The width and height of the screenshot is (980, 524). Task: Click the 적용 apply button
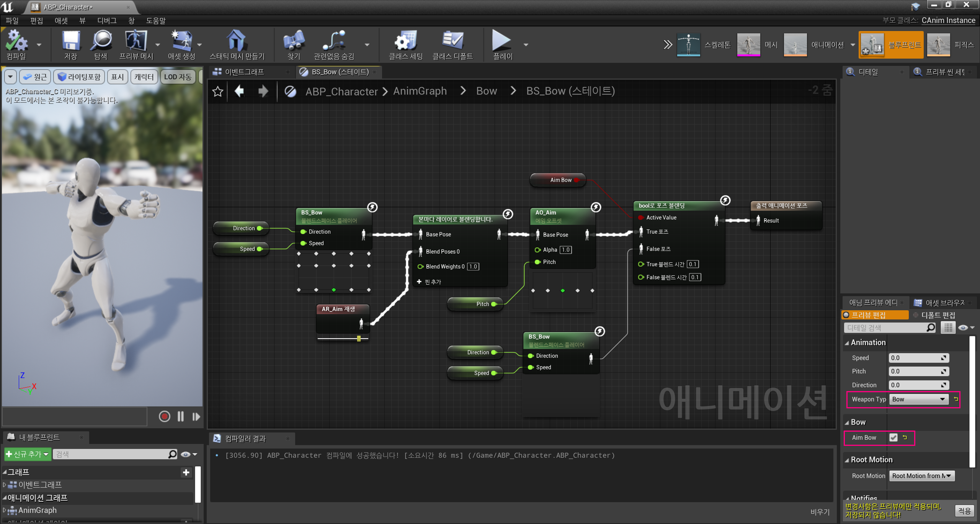pyautogui.click(x=964, y=511)
